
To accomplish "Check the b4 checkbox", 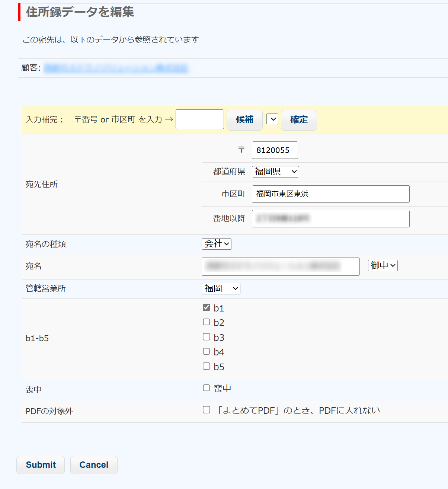I will pos(207,351).
